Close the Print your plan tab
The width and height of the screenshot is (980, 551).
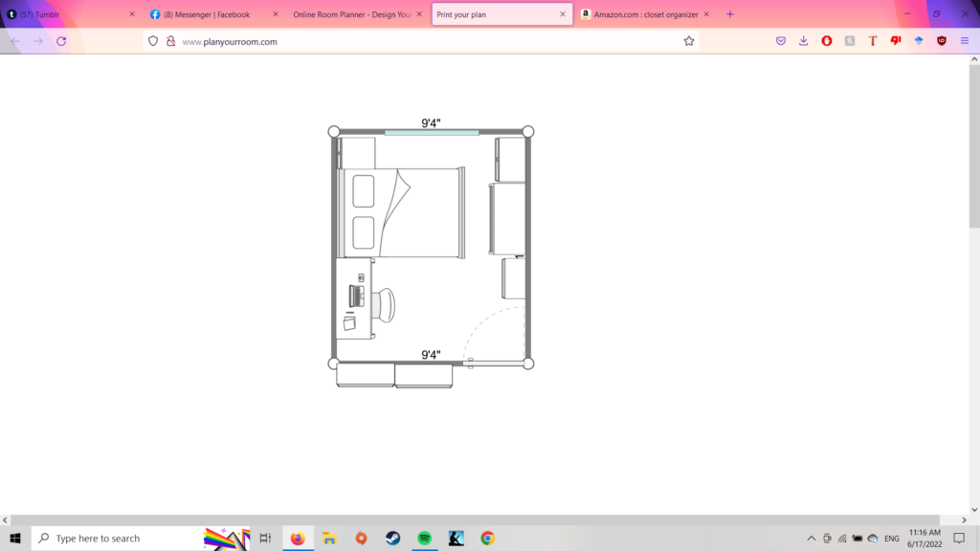point(562,14)
